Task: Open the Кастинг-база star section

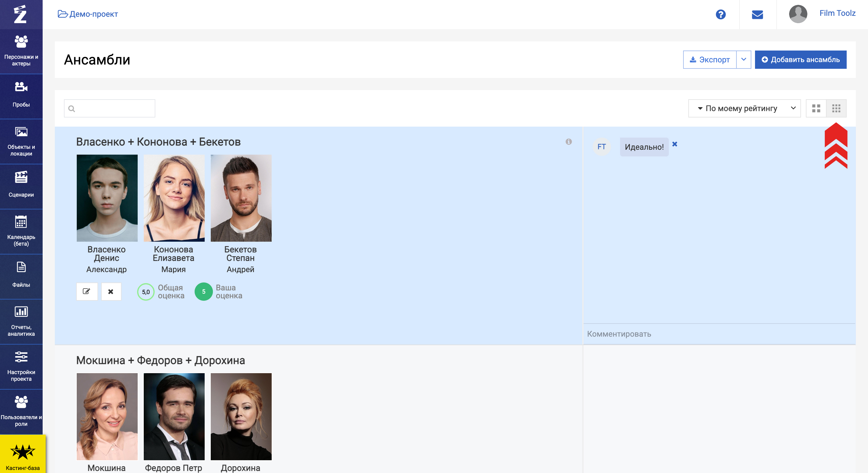Action: pos(23,454)
